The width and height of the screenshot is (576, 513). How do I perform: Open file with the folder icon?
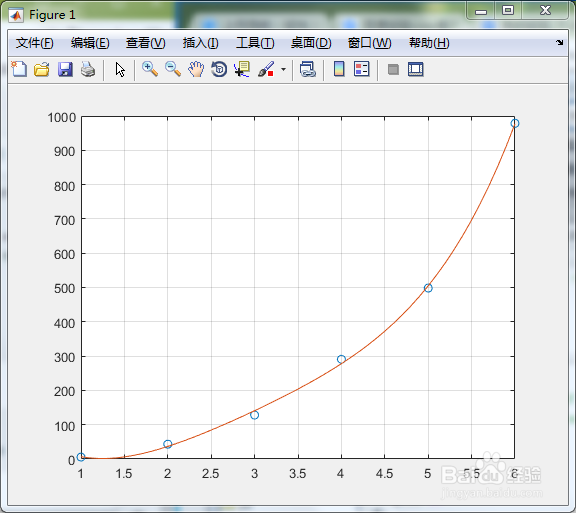point(42,69)
